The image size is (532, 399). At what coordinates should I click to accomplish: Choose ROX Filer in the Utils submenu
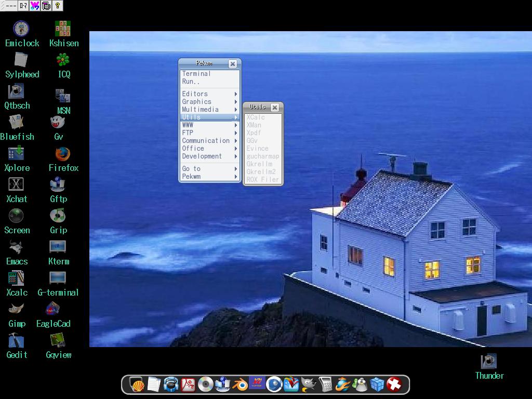262,180
